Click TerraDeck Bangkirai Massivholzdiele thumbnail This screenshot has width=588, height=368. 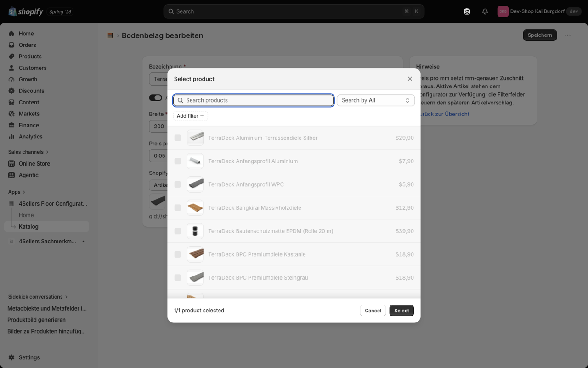click(195, 208)
